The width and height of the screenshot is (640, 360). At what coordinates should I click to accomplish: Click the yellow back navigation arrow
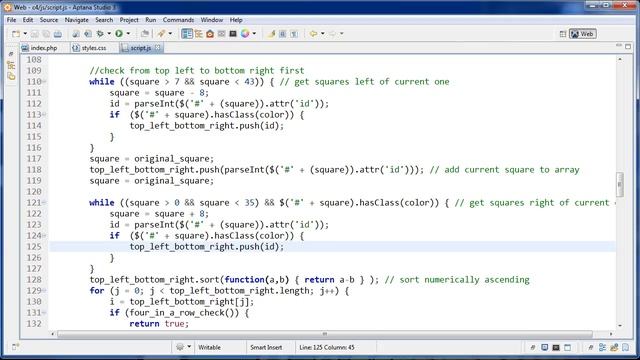coord(313,34)
